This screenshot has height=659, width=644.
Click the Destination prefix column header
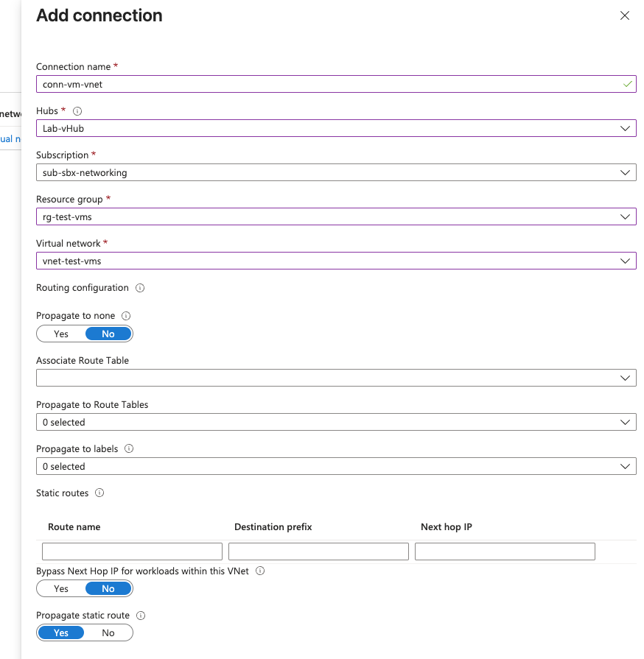(273, 527)
